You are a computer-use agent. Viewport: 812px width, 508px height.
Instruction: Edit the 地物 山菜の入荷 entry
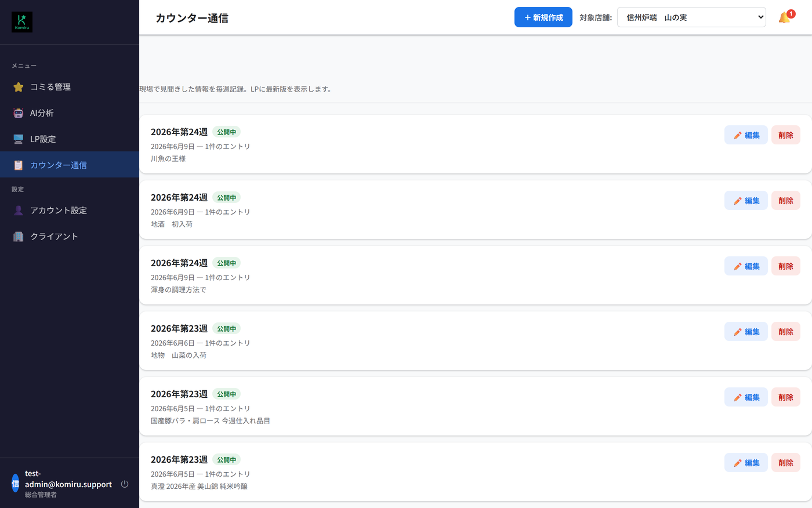pos(746,332)
